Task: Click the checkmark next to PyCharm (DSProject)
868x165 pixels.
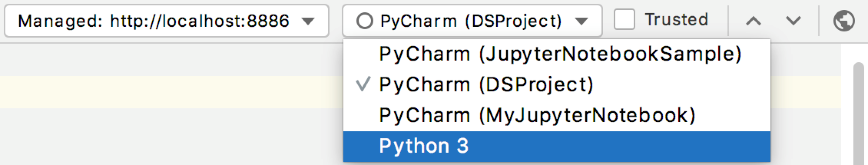Action: pyautogui.click(x=363, y=84)
